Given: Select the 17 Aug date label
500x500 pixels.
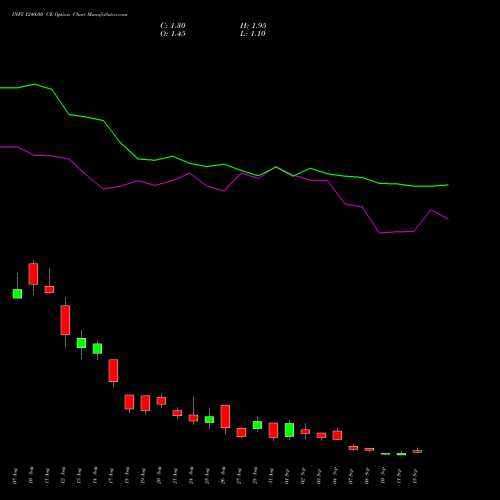Looking at the screenshot, I should pos(111,476).
